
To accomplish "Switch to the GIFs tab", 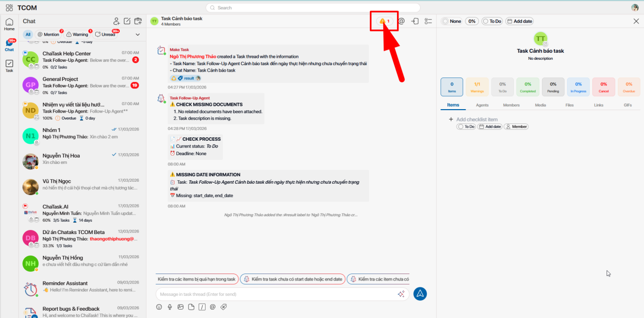I will [x=628, y=105].
